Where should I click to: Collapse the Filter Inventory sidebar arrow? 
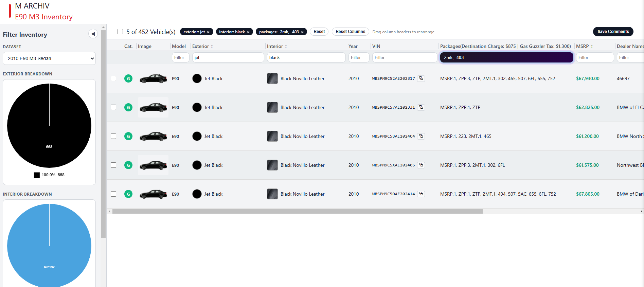pos(93,34)
